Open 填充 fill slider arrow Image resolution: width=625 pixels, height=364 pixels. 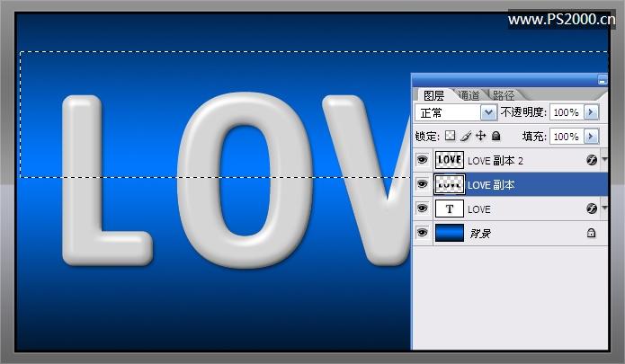click(591, 137)
